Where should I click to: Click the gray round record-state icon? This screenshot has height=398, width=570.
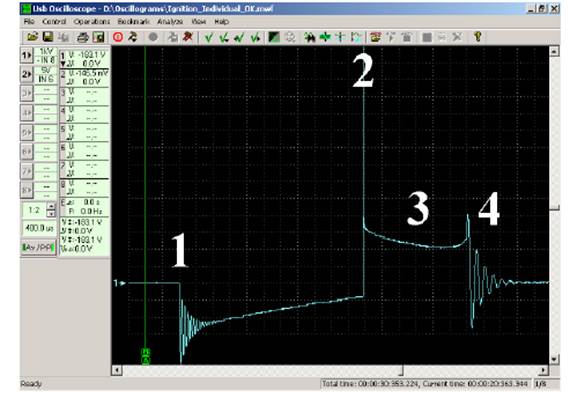click(x=153, y=37)
